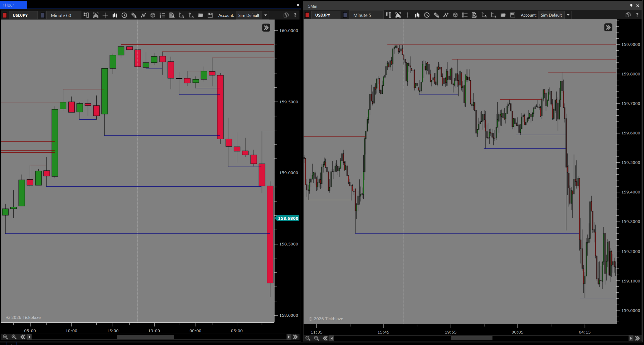Select the 5Min panel title
Screen dimensions: 644x345
click(313, 6)
